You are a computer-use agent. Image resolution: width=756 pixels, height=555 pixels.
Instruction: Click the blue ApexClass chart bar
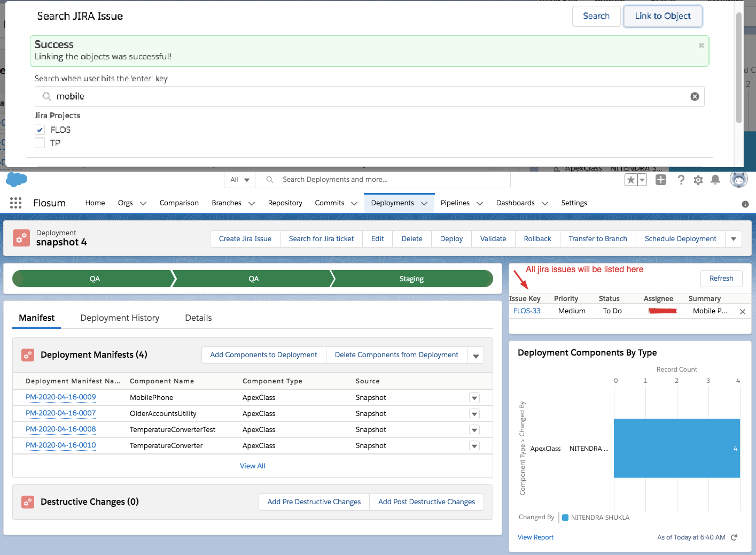pos(676,448)
